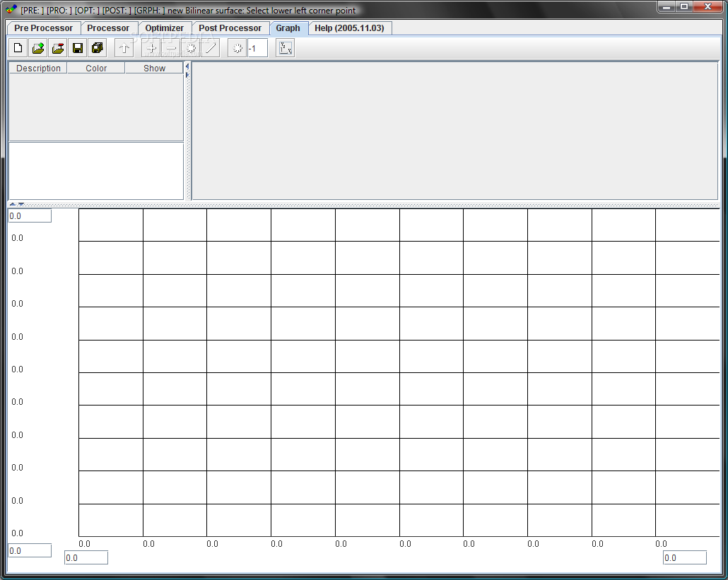
Task: Click the up-pointing horizontal splitter arrow
Action: (x=13, y=204)
